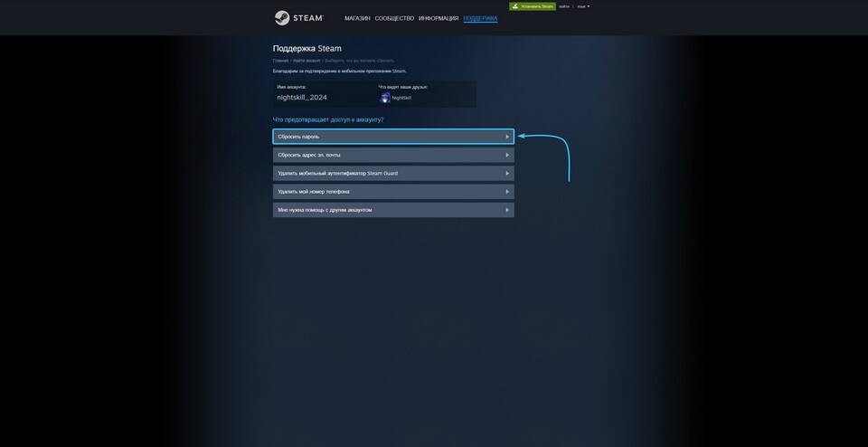
Task: Click arrow on 'Мне нужна помощь' row
Action: 506,210
